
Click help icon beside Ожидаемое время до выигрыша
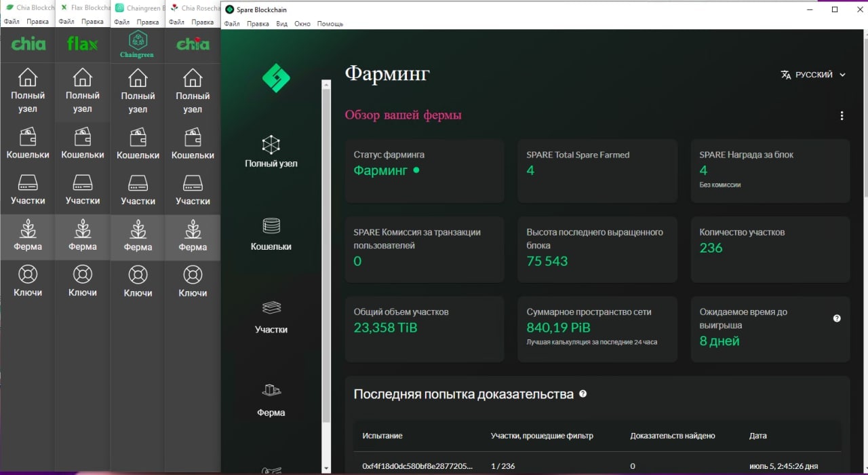tap(837, 318)
